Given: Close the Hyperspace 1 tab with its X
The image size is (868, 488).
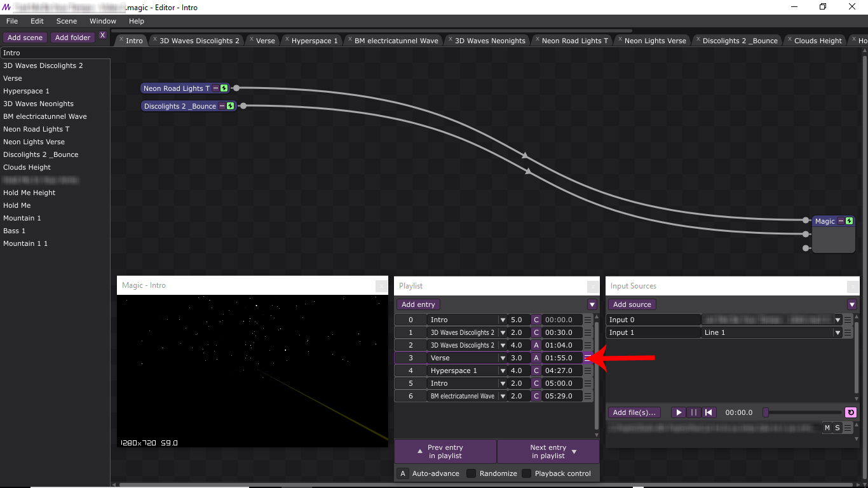Looking at the screenshot, I should point(287,40).
